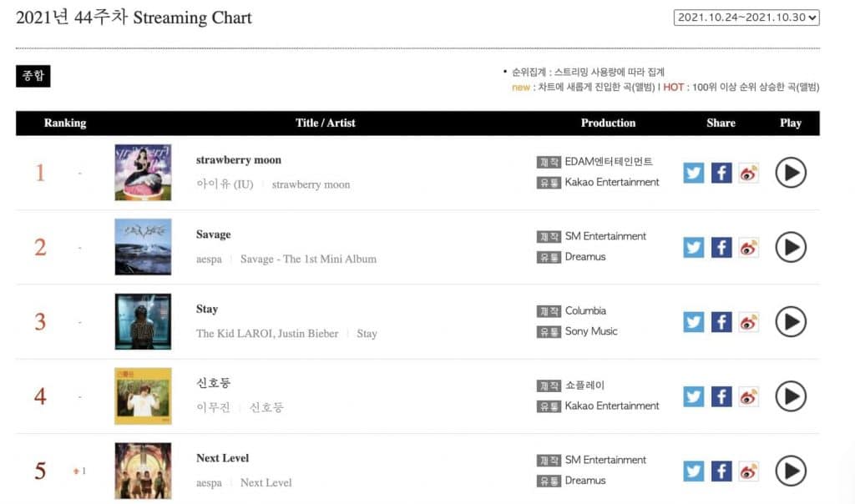
Task: Open the Savage - The 1st Mini Album link
Action: [x=308, y=260]
